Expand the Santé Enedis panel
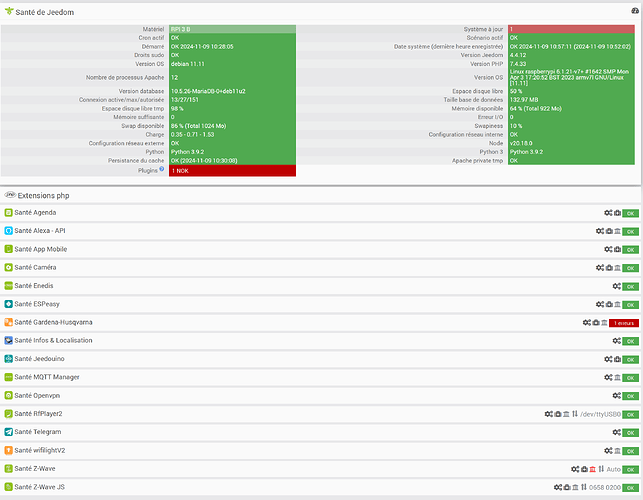Screen dimensions: 643x500 (34, 285)
